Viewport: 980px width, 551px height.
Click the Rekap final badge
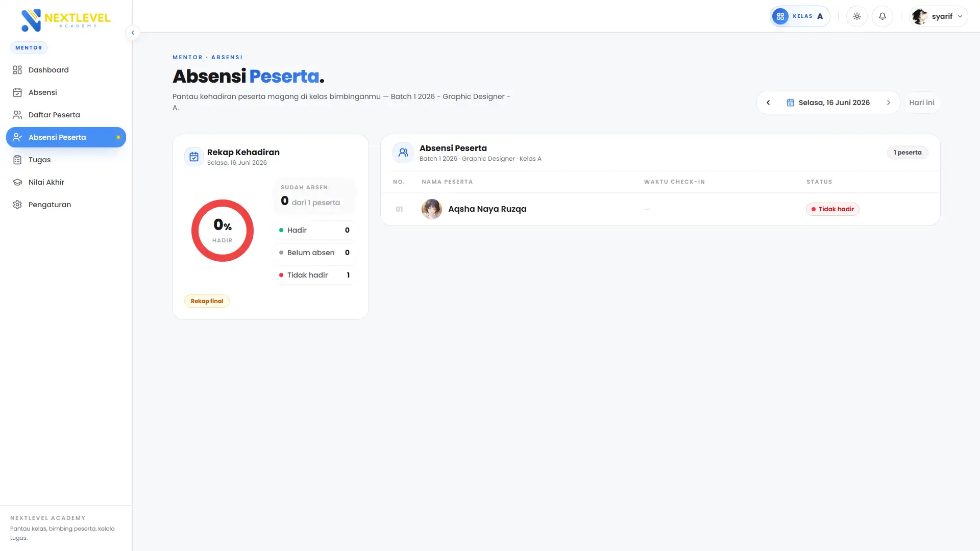(207, 301)
